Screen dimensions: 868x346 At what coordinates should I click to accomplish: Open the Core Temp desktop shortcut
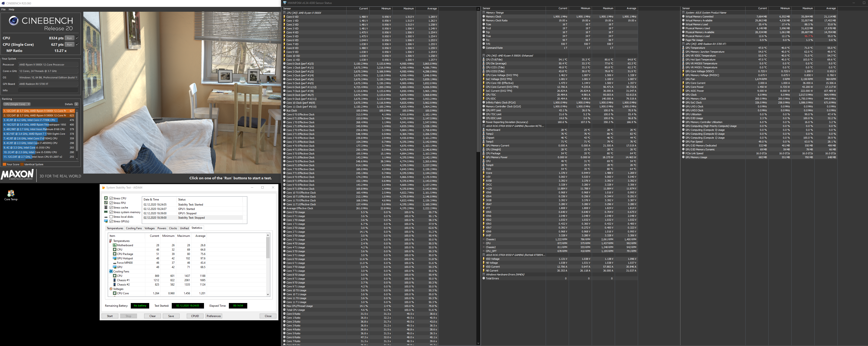(x=11, y=193)
